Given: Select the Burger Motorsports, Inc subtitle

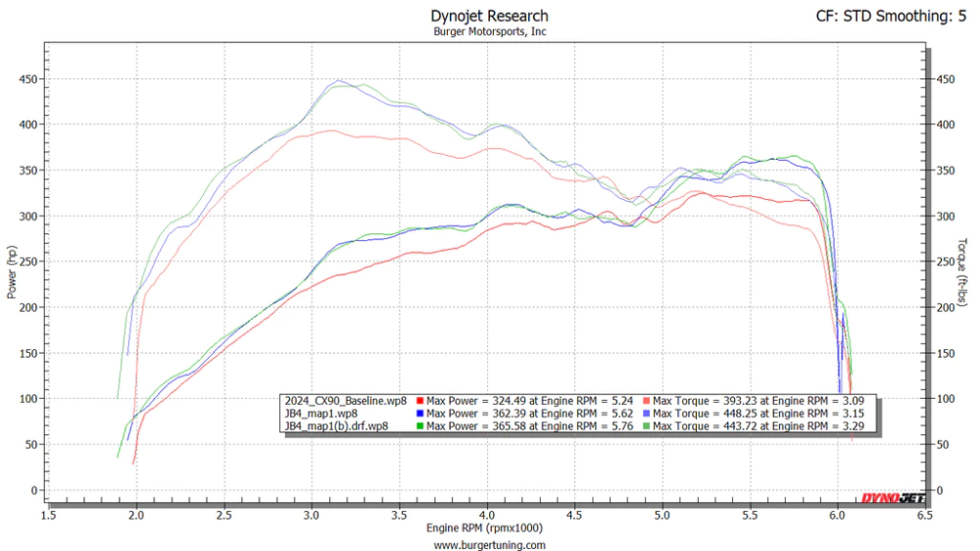Looking at the screenshot, I should (x=490, y=32).
